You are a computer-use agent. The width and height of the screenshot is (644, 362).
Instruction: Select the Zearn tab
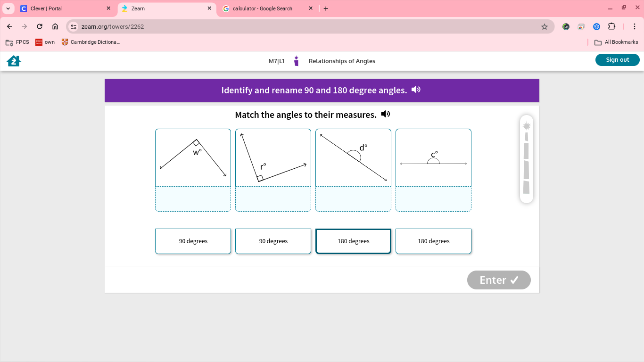point(166,8)
